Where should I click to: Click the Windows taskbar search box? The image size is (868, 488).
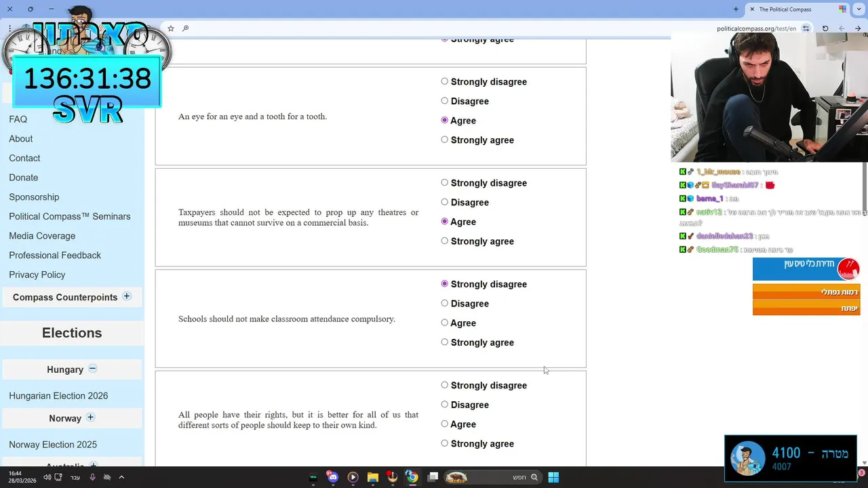(x=493, y=477)
